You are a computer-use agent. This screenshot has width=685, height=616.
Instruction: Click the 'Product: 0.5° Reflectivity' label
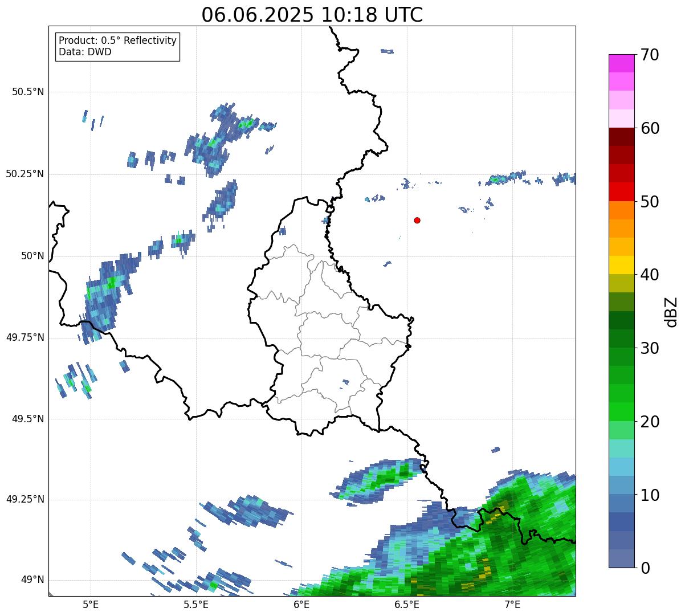pos(118,41)
